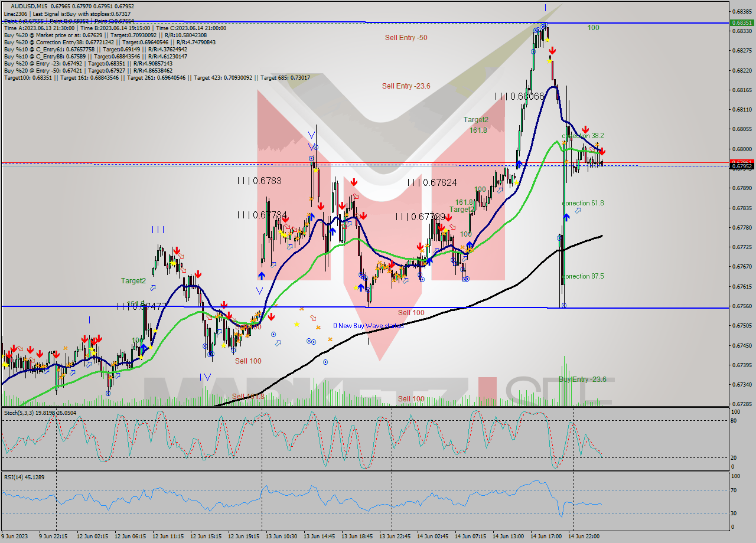Click the RSI 70 level scale value
The height and width of the screenshot is (543, 756).
point(735,490)
